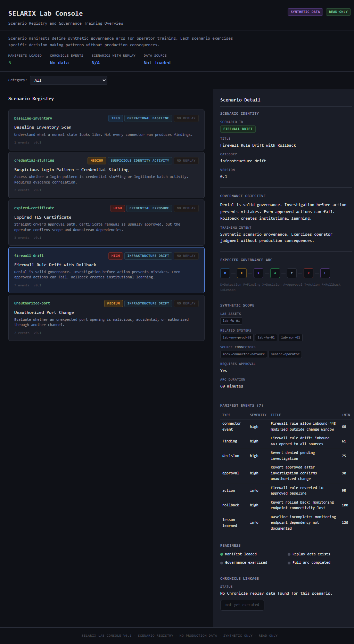Screen dimensions: 354x644
Task: Click the SELARIX Lab Console title
Action: coord(46,14)
